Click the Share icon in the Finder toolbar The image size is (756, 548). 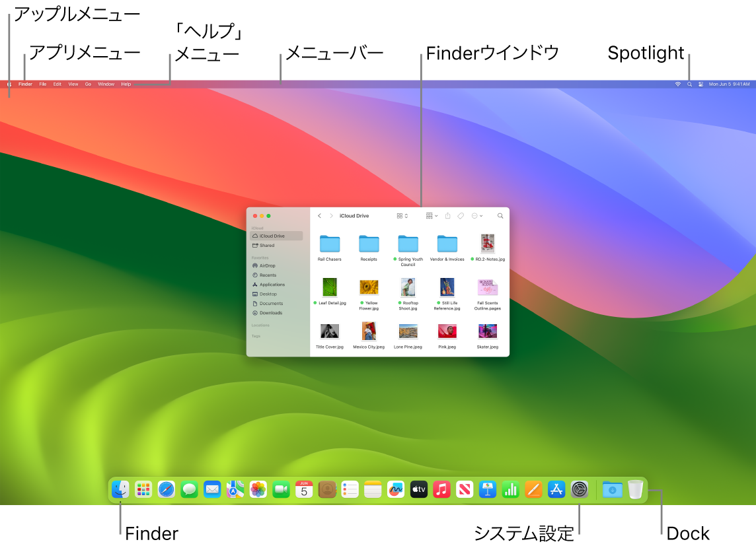(x=448, y=216)
